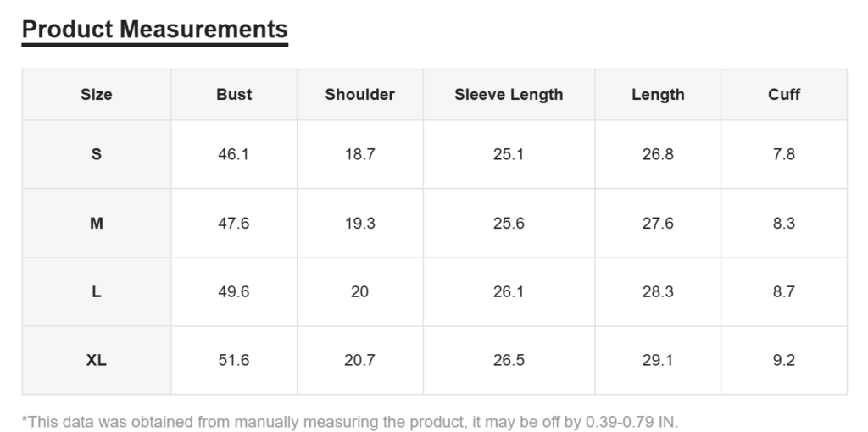
Task: Click the L size row label
Action: [x=97, y=291]
